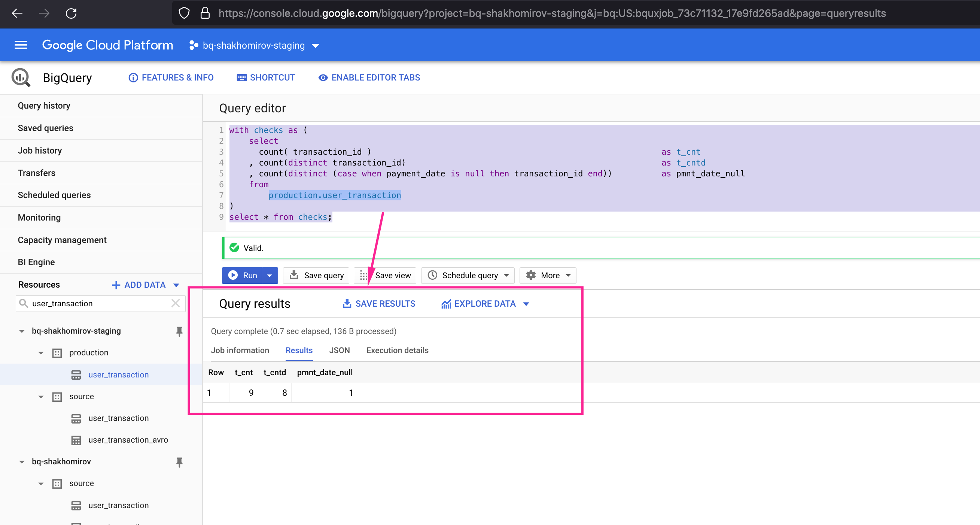This screenshot has width=980, height=525.
Task: Open Scheduled queries in sidebar
Action: click(x=54, y=195)
